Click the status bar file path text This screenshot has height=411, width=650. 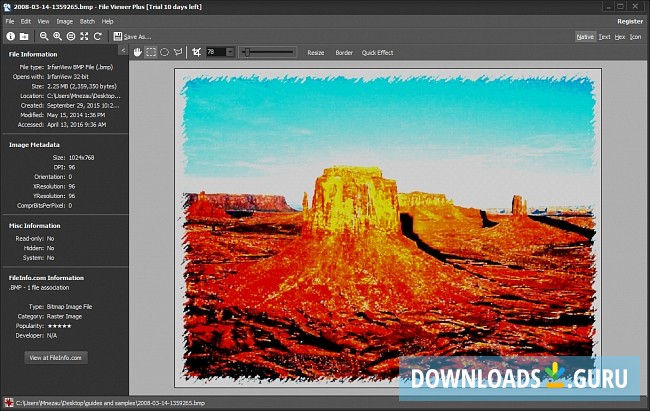click(x=110, y=403)
